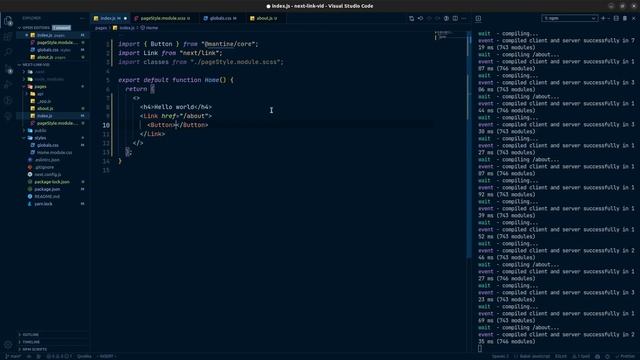Select index.js in pages folder tree

pos(44,116)
